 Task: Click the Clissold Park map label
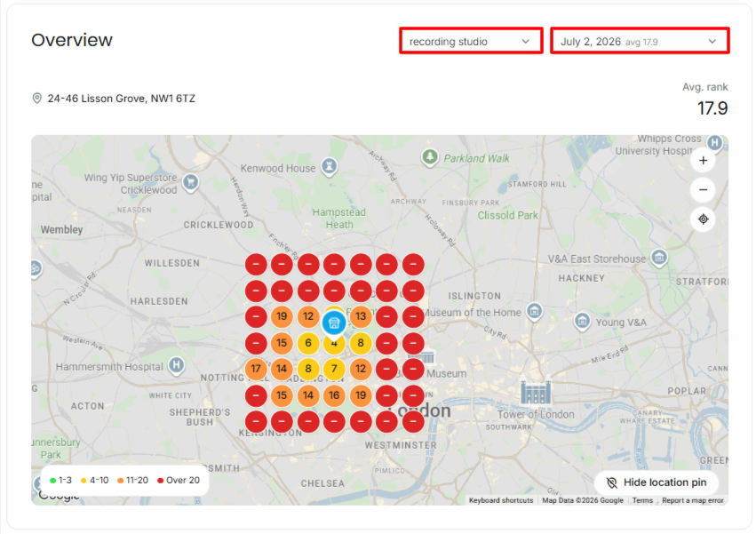(x=507, y=216)
